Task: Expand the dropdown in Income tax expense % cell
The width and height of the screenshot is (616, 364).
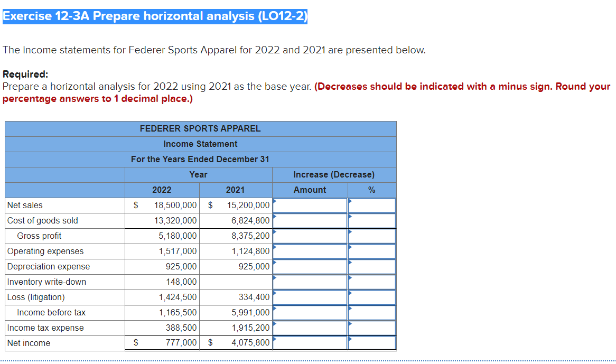Action: [x=349, y=324]
